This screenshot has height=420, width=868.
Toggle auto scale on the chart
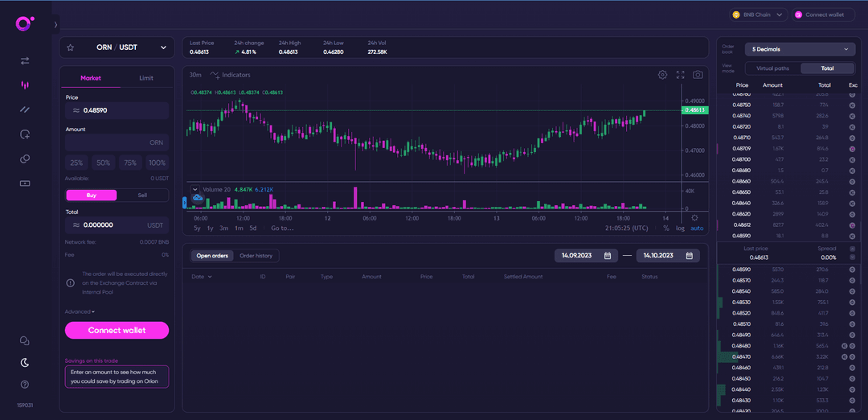tap(697, 228)
